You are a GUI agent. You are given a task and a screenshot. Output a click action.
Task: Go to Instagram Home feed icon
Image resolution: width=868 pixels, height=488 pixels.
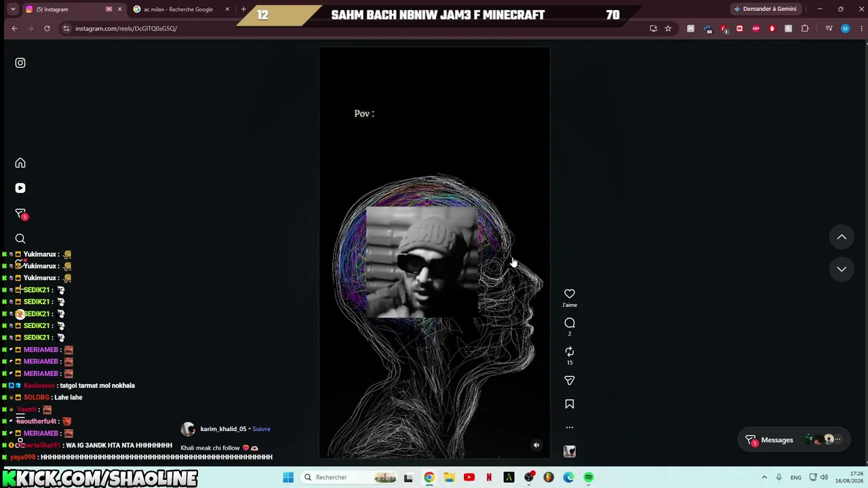[20, 163]
